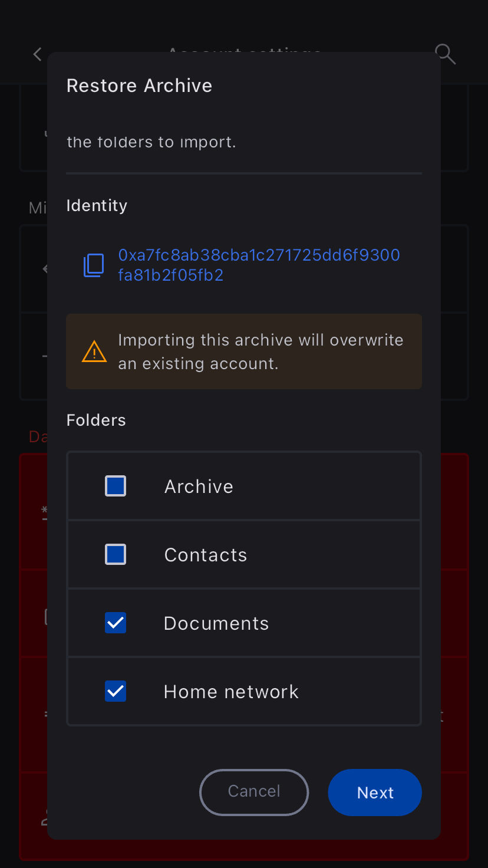Screen dimensions: 488x868
Task: Continue with the Next button
Action: pyautogui.click(x=375, y=793)
